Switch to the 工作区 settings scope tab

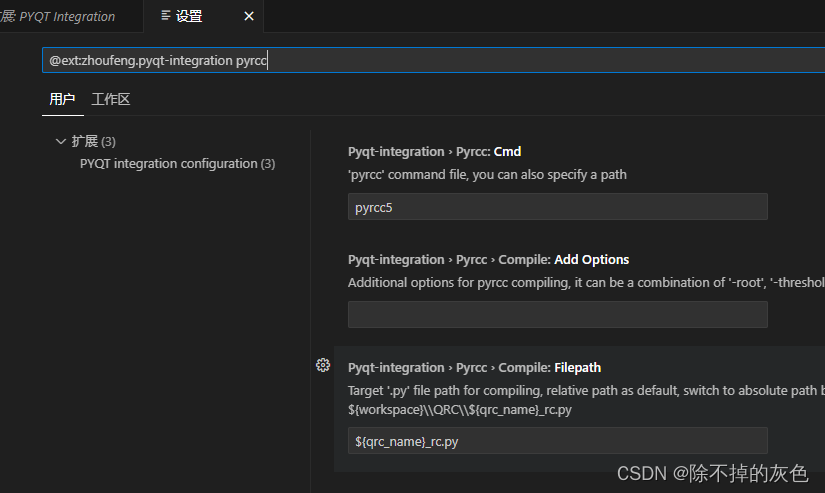click(x=110, y=99)
